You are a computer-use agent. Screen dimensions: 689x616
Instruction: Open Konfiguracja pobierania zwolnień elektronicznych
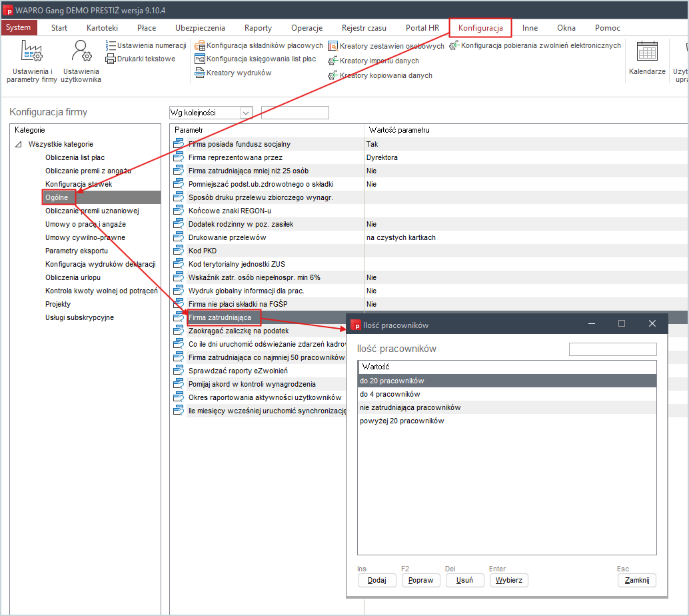535,45
